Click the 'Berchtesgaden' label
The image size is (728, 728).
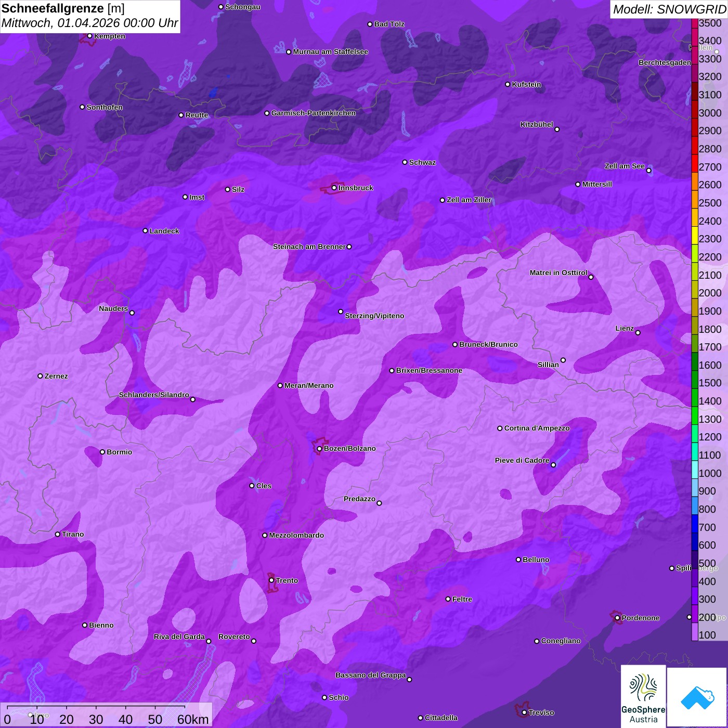(665, 62)
